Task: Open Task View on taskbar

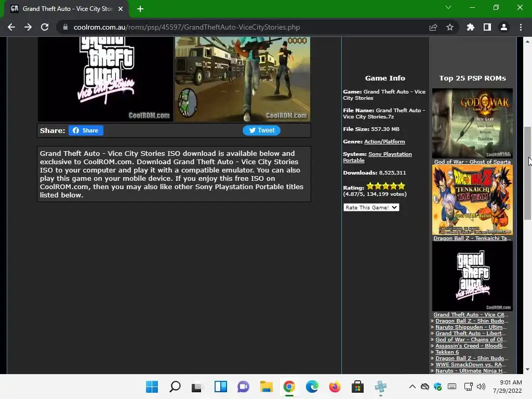Action: point(197,387)
